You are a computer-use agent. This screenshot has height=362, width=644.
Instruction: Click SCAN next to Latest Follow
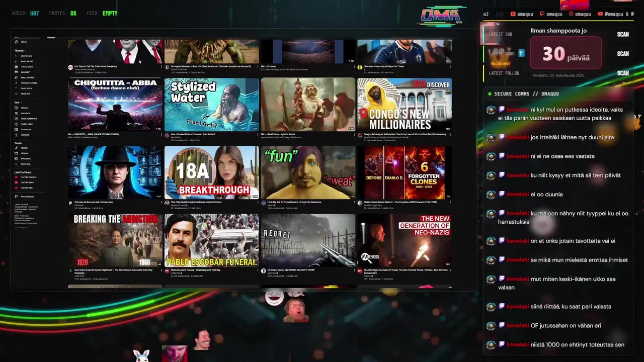(623, 73)
